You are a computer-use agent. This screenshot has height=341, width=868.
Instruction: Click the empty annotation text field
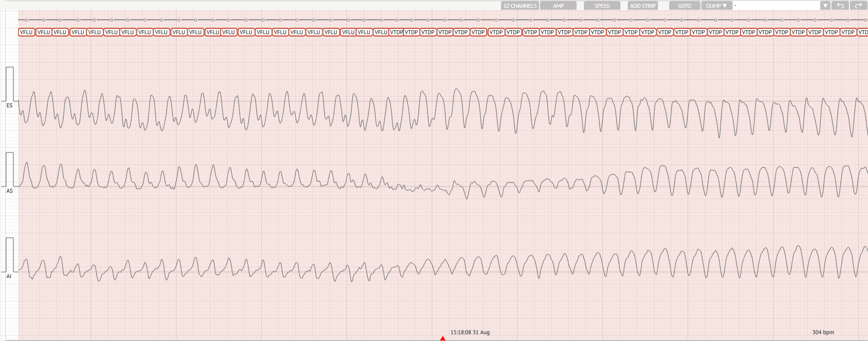[776, 6]
